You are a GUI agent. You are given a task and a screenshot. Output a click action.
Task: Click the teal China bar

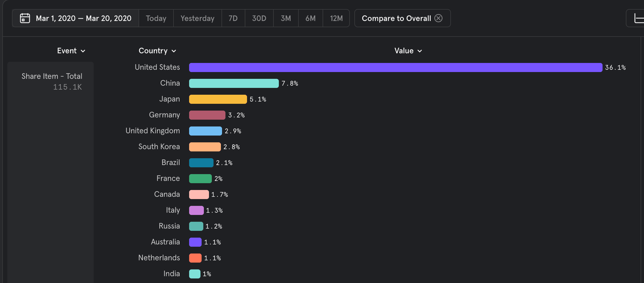pyautogui.click(x=234, y=83)
